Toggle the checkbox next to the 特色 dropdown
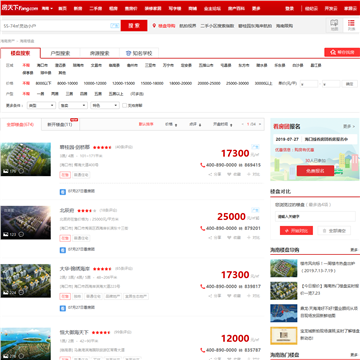Viewport: 360px width, 360px height. point(124,105)
